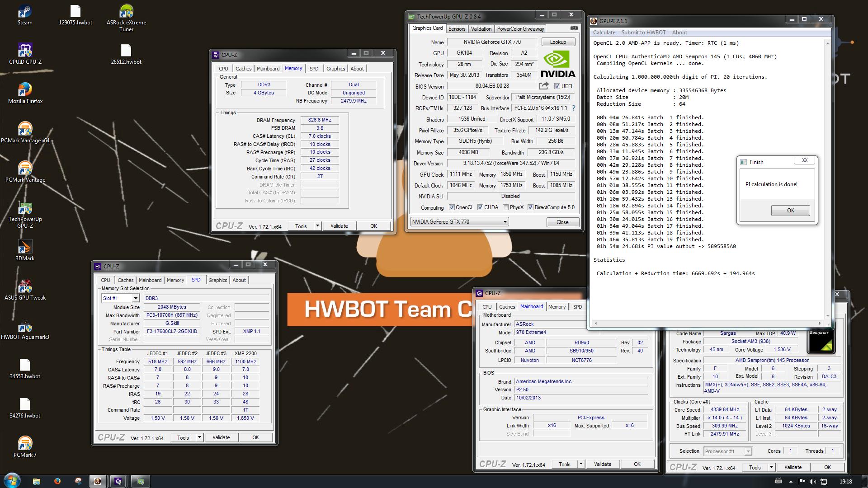Toggle OpenCL computing checkbox

452,207
